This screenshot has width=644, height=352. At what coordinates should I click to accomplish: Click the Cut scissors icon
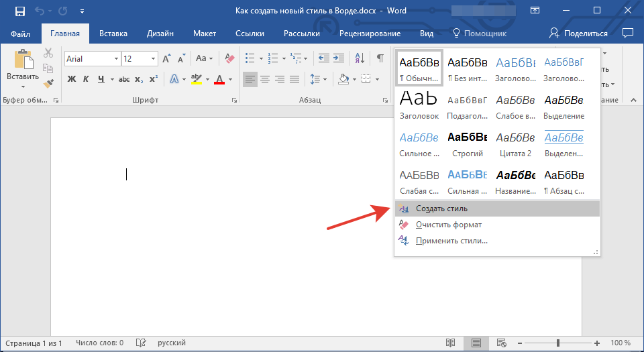coord(48,54)
